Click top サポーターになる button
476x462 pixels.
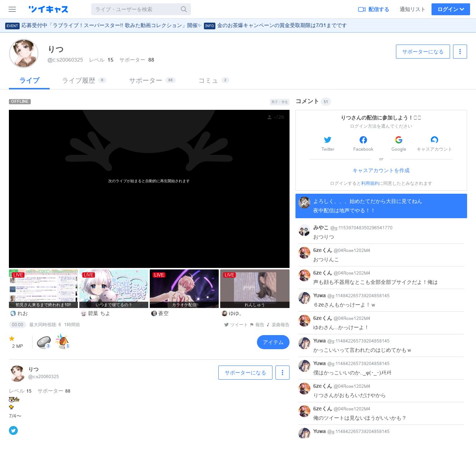coord(423,52)
